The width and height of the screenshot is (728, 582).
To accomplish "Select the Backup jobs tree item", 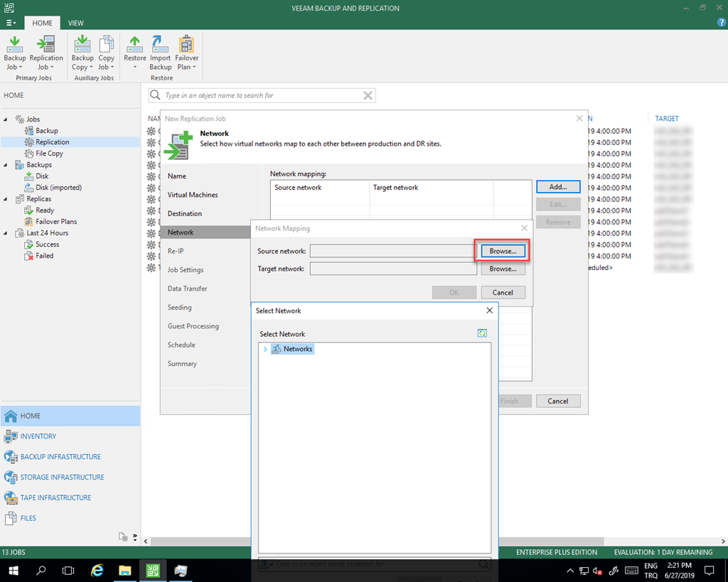I will click(46, 131).
